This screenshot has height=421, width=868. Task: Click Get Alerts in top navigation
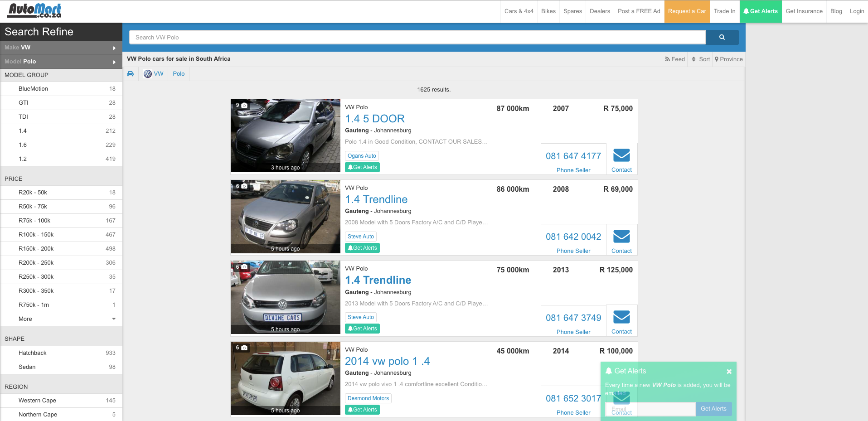click(x=761, y=11)
